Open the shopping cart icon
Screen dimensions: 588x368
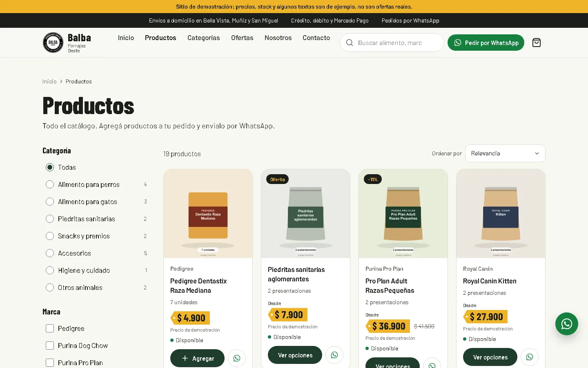pyautogui.click(x=537, y=43)
